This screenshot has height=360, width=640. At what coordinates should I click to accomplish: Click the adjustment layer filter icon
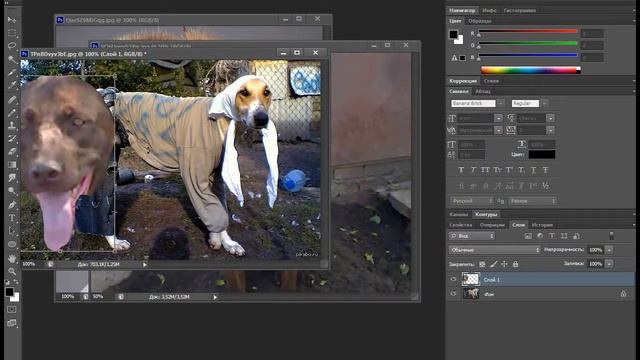click(x=540, y=236)
